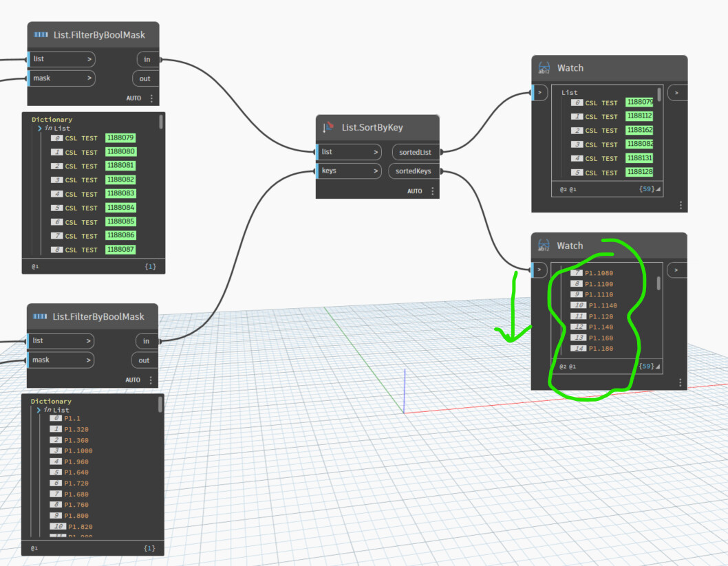Open the three-dot menu on List.SortByKey
Viewport: 728px width, 566px height.
point(431,191)
